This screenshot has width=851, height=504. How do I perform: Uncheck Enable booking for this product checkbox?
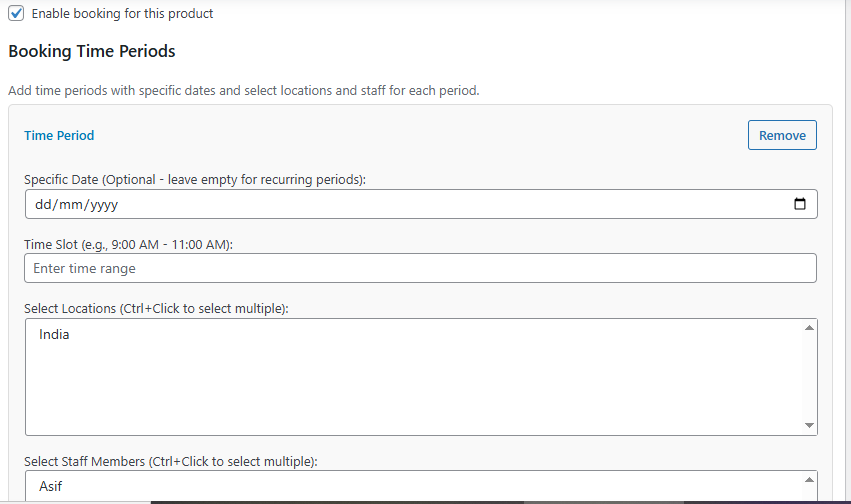tap(16, 14)
